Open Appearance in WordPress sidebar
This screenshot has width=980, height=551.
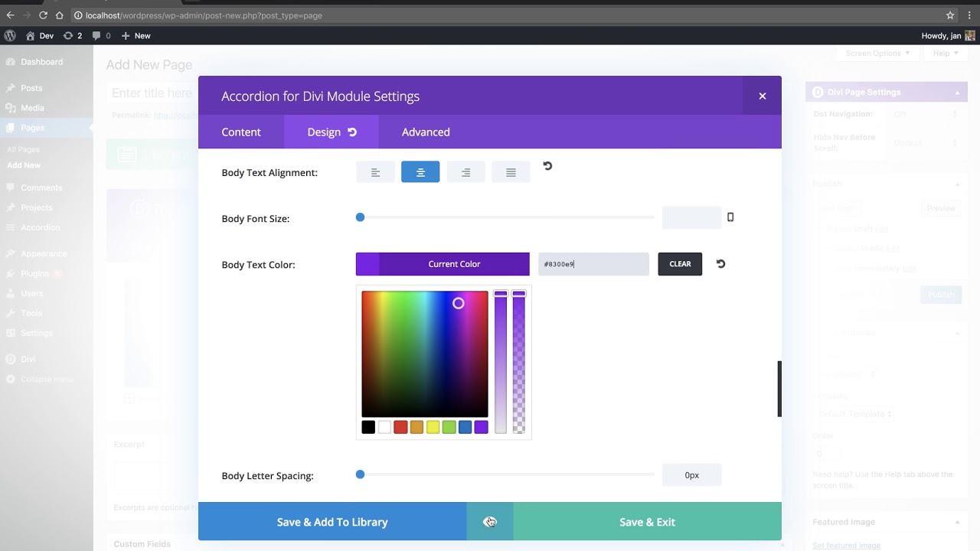point(44,253)
